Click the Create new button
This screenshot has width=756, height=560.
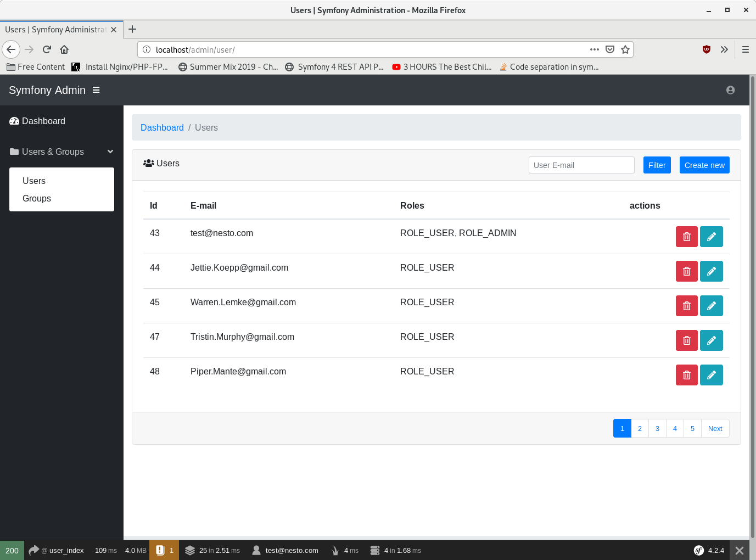point(704,165)
